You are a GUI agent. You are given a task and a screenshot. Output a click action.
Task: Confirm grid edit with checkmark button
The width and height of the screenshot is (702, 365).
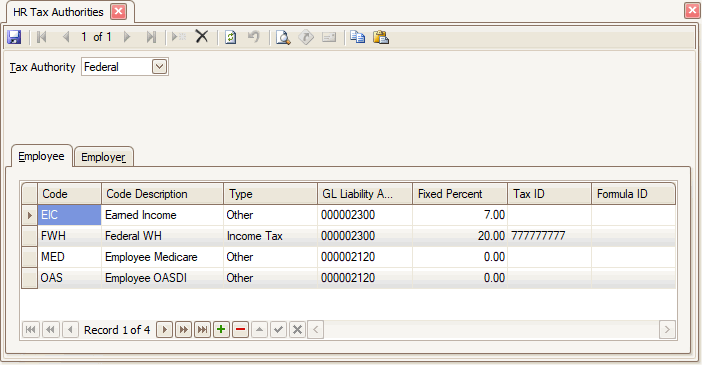click(278, 330)
